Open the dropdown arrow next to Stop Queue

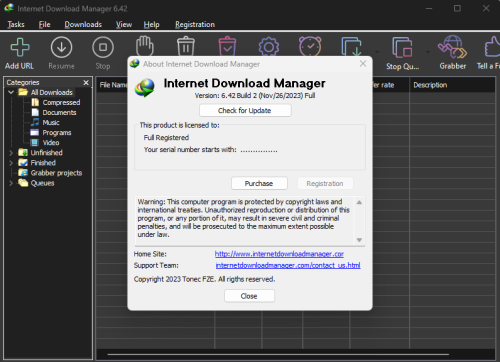click(428, 52)
